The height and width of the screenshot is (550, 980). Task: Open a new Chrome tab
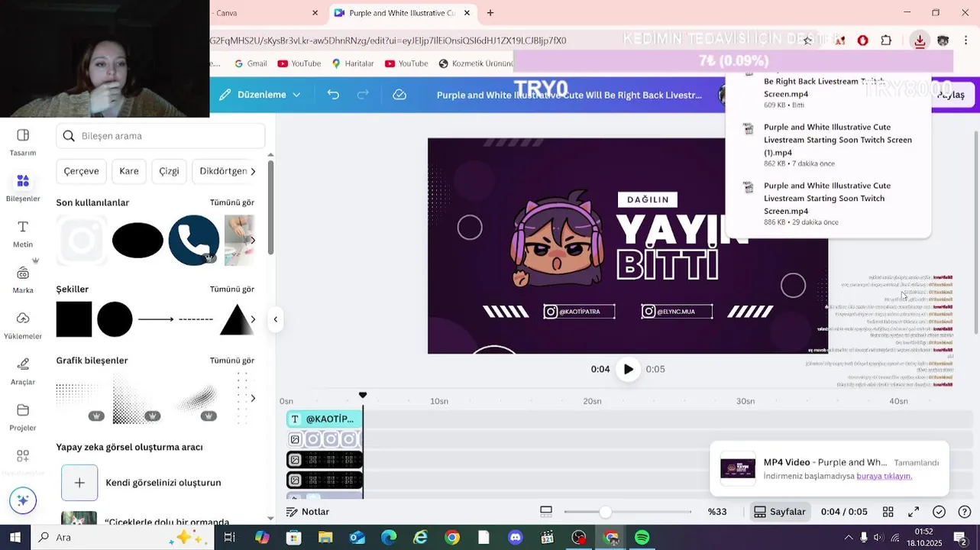point(490,13)
